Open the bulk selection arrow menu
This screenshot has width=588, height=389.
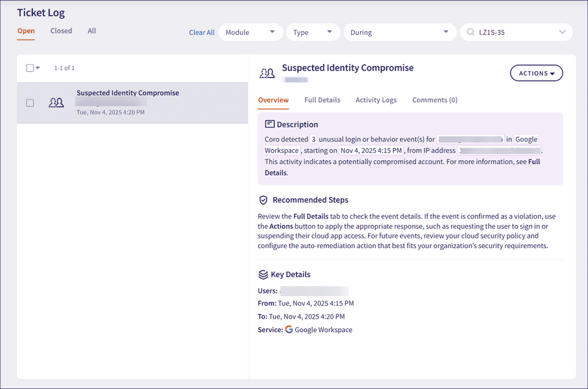tap(38, 68)
